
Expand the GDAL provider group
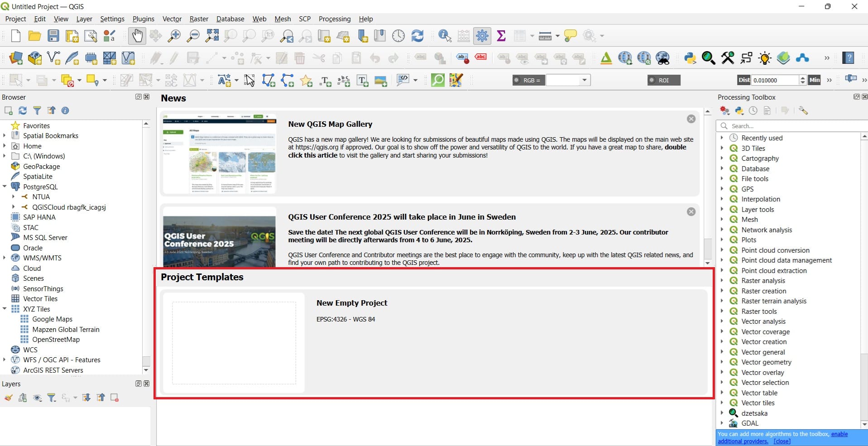coord(722,423)
